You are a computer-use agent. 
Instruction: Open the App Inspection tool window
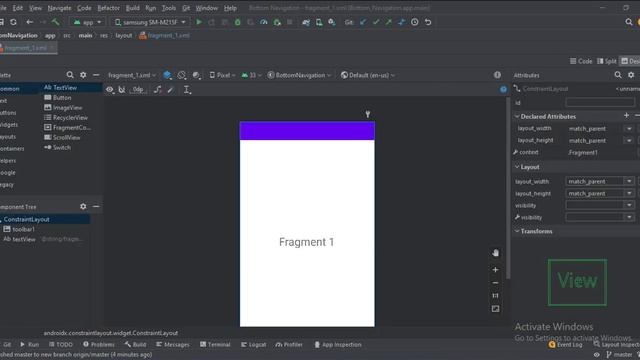338,344
